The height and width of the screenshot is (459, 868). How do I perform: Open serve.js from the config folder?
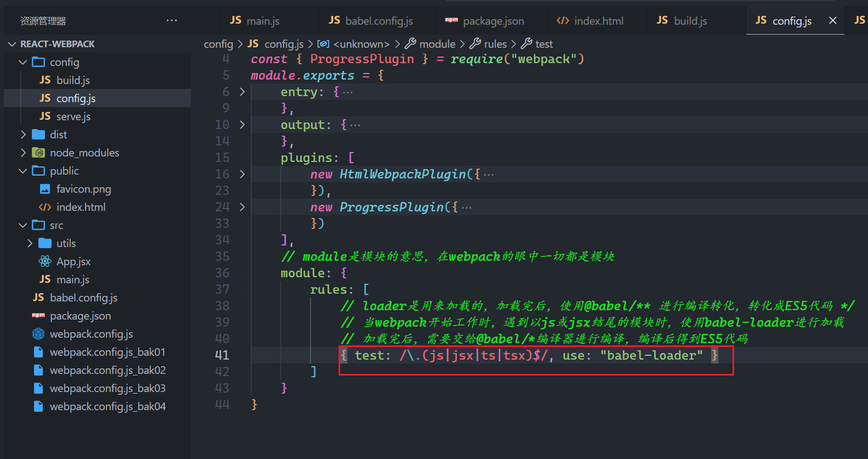(74, 116)
